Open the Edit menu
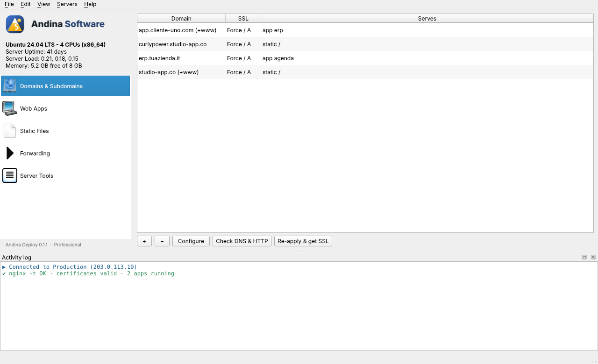The image size is (598, 364). tap(26, 4)
